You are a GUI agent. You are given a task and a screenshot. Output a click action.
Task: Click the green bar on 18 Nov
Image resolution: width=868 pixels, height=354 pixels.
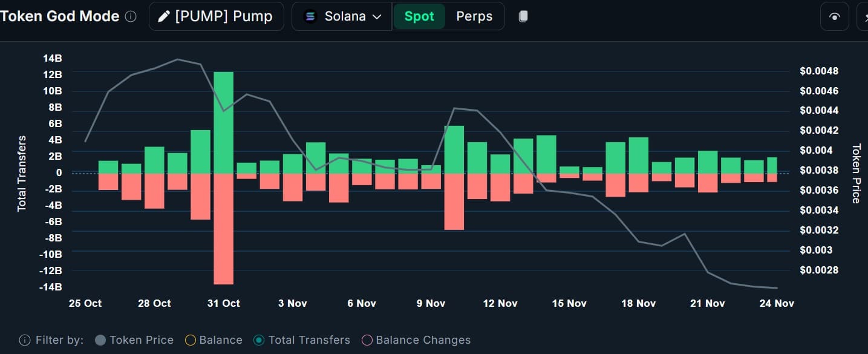click(638, 155)
